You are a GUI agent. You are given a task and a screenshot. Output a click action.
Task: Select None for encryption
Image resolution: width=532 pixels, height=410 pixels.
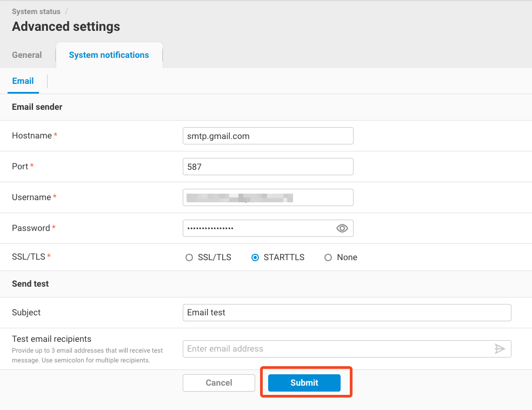click(328, 257)
